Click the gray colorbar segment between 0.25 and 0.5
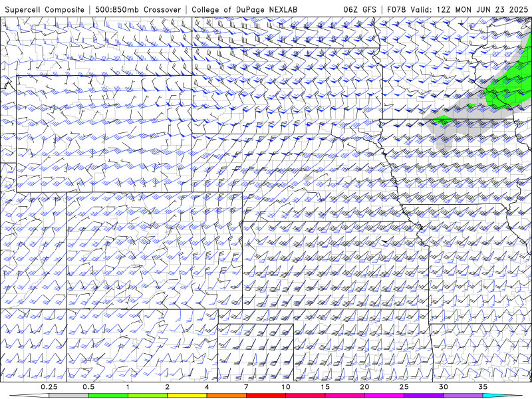This screenshot has height=399, width=532. pos(69,396)
